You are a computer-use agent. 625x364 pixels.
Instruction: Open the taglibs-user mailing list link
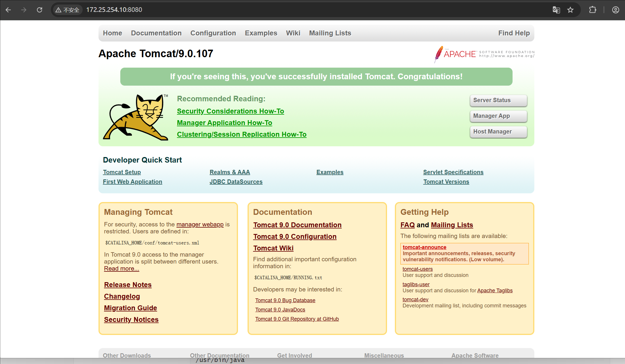[x=416, y=284]
